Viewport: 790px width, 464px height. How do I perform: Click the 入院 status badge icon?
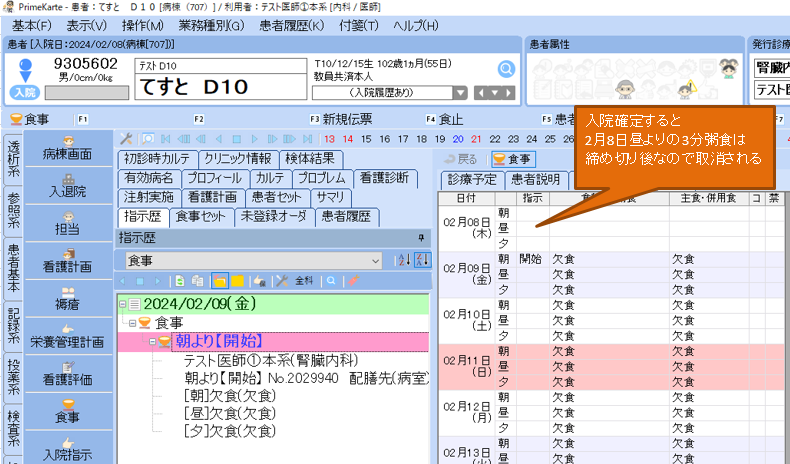25,92
